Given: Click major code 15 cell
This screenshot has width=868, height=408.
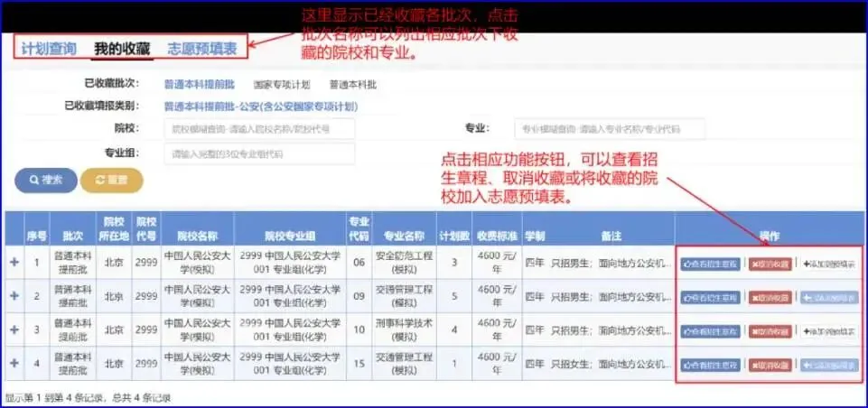Looking at the screenshot, I should click(359, 363).
